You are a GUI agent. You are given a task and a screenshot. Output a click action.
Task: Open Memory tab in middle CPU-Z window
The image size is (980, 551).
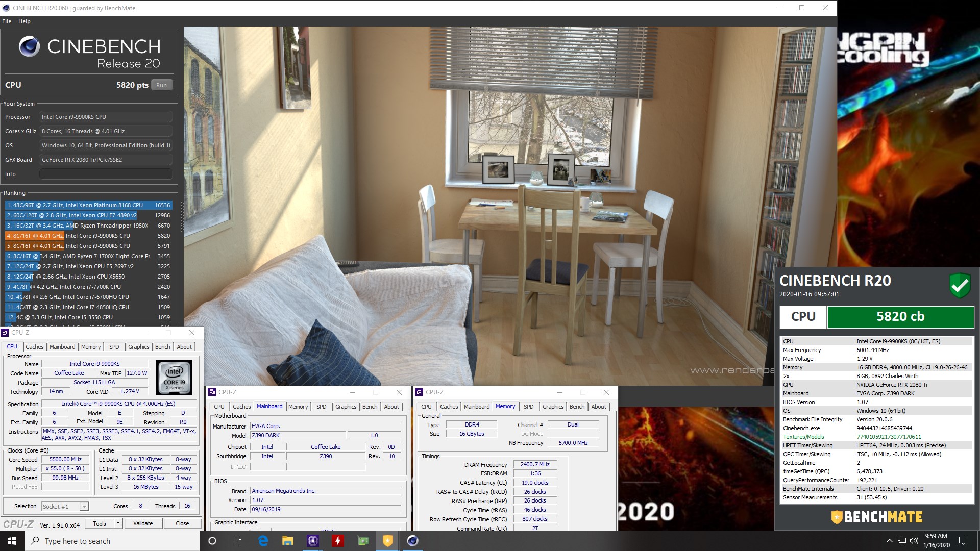tap(298, 407)
